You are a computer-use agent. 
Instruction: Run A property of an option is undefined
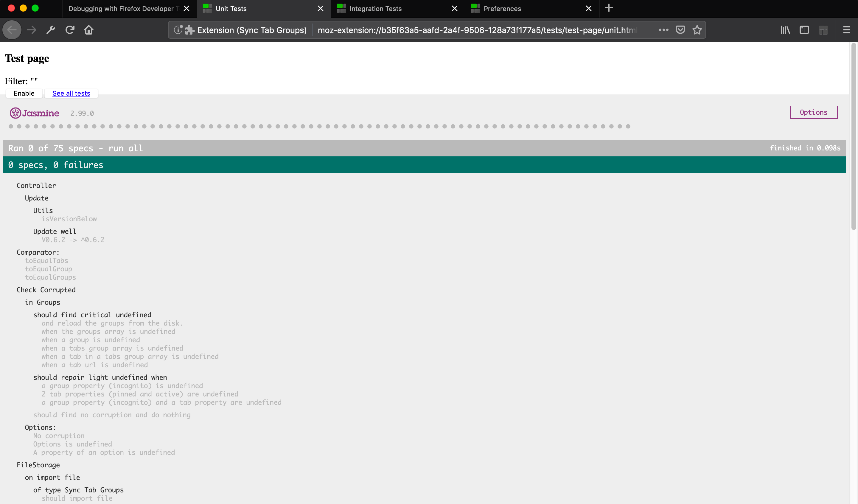104,452
